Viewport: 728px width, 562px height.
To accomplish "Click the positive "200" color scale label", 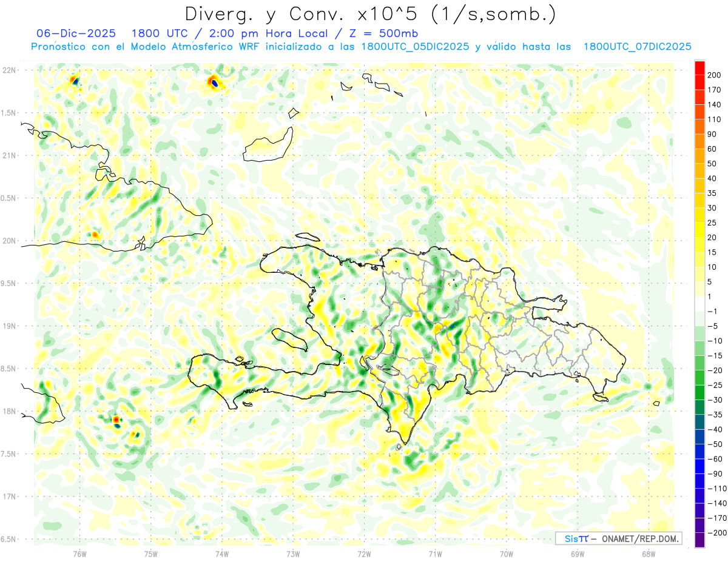I will coord(713,75).
